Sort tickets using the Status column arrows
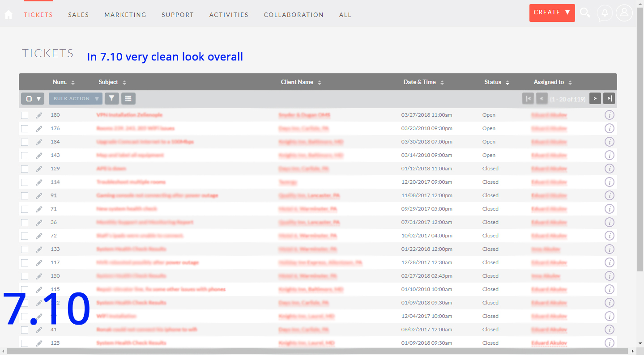This screenshot has height=355, width=644. click(x=507, y=82)
